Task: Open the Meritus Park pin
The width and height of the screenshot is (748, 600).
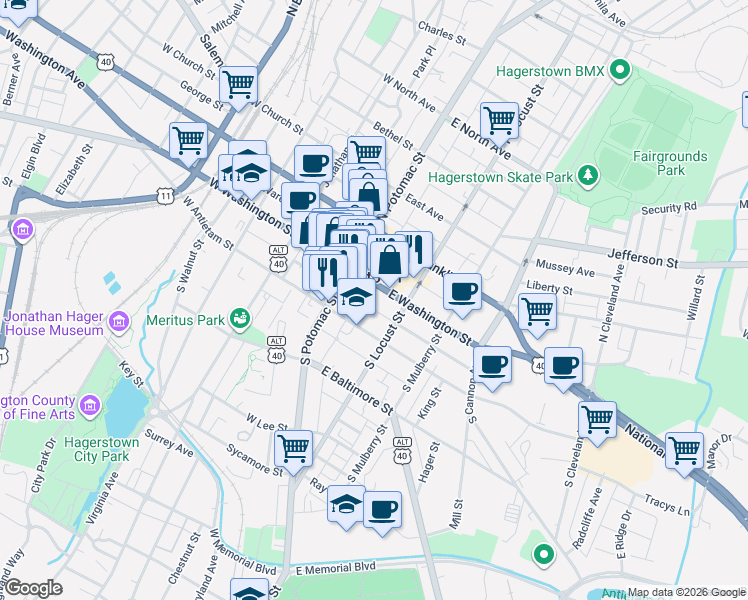Action: pyautogui.click(x=240, y=319)
